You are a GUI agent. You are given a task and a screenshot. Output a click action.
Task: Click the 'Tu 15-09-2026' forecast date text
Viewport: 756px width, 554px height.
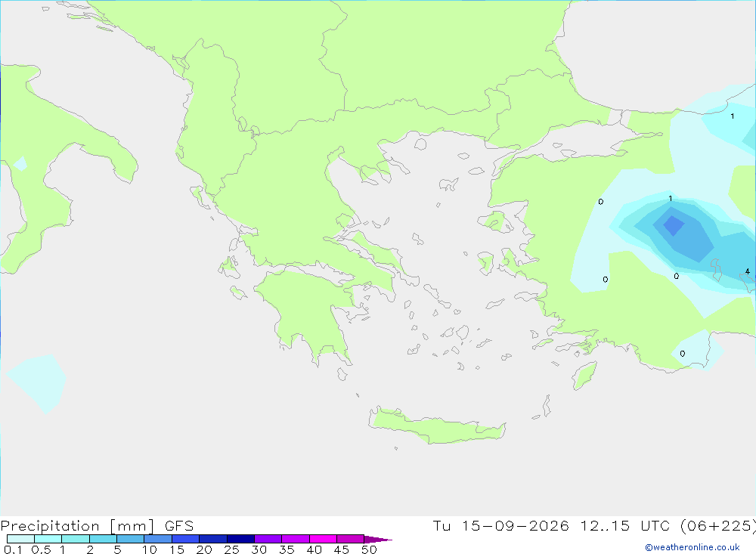(x=500, y=525)
